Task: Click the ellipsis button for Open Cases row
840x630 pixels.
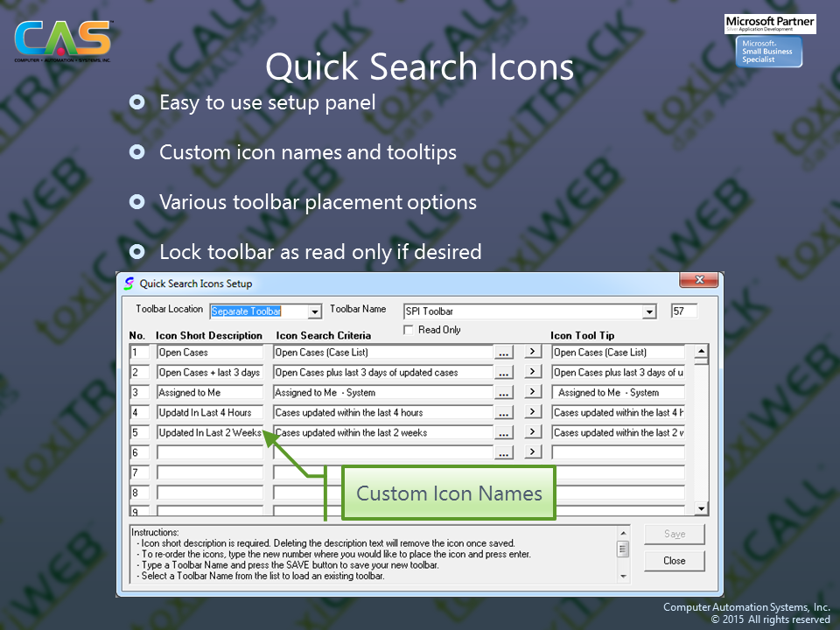Action: coord(503,353)
